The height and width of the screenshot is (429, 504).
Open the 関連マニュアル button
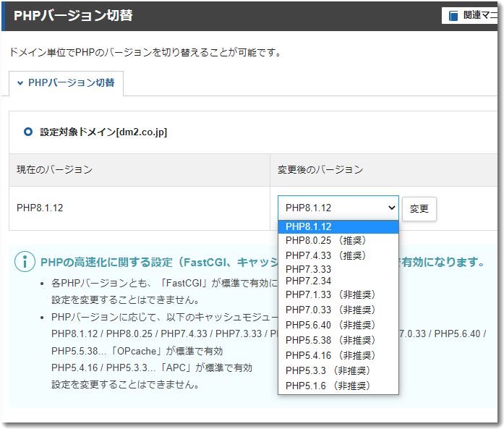tap(470, 15)
